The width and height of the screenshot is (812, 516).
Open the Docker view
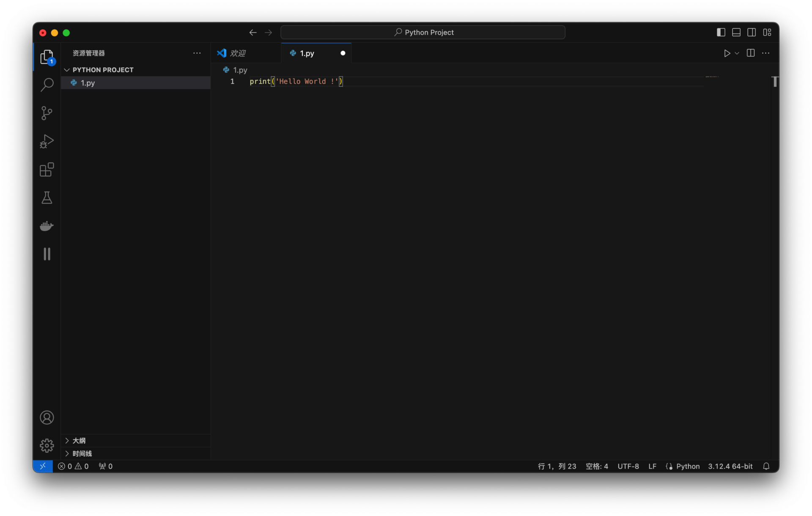pyautogui.click(x=47, y=226)
